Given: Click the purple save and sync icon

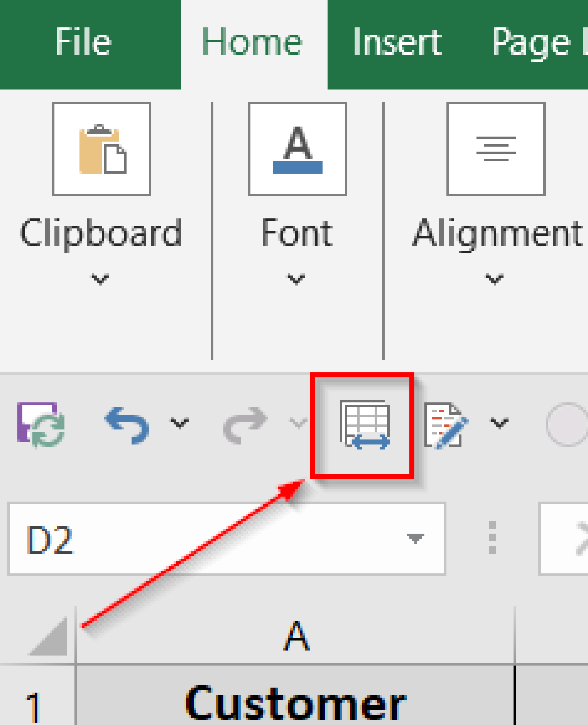Looking at the screenshot, I should tap(41, 424).
